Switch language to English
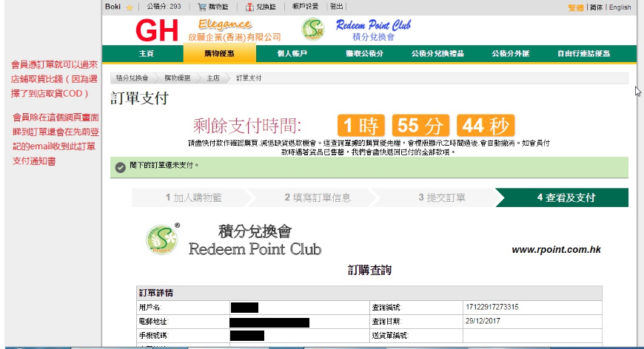The height and width of the screenshot is (349, 644). (x=620, y=7)
